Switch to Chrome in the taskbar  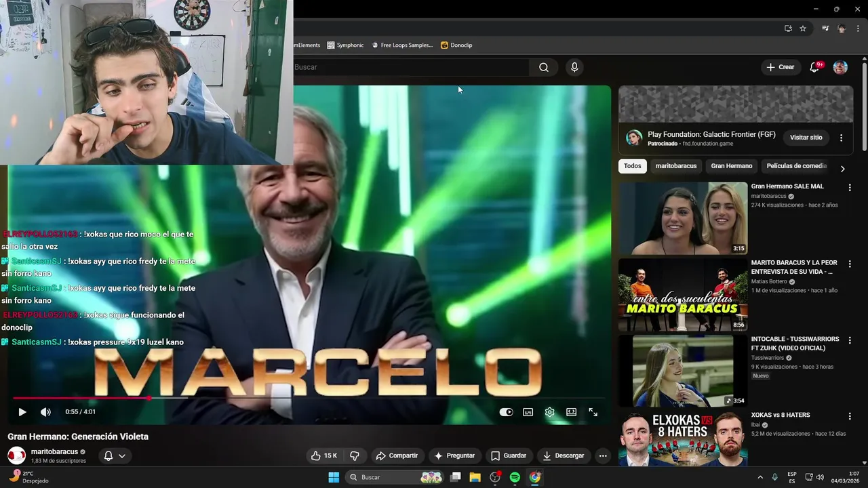coord(535,477)
